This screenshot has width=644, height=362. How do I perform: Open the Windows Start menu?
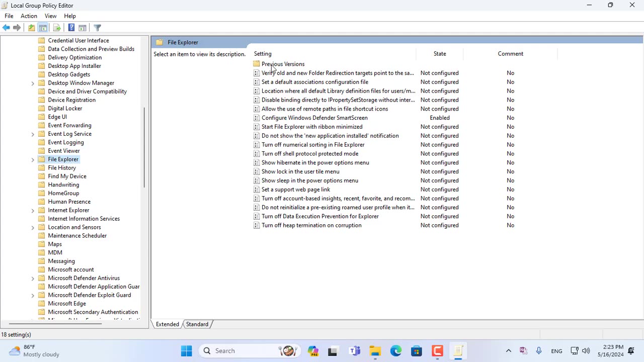(x=186, y=351)
